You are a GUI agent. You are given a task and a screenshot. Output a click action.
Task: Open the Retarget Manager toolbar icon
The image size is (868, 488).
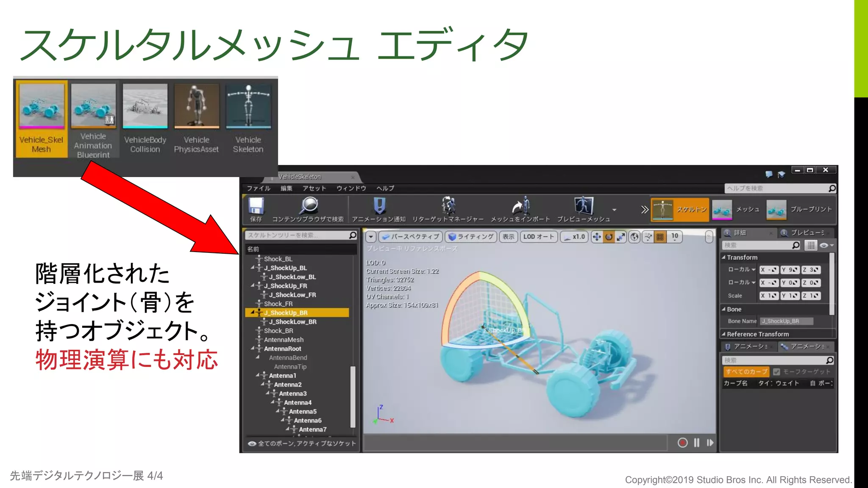click(x=448, y=206)
